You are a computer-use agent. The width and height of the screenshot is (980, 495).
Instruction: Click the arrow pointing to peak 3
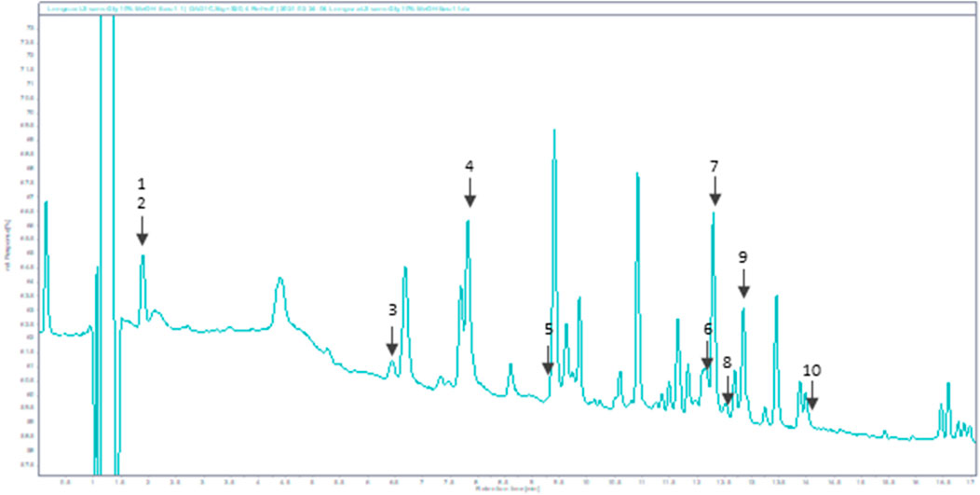(392, 341)
